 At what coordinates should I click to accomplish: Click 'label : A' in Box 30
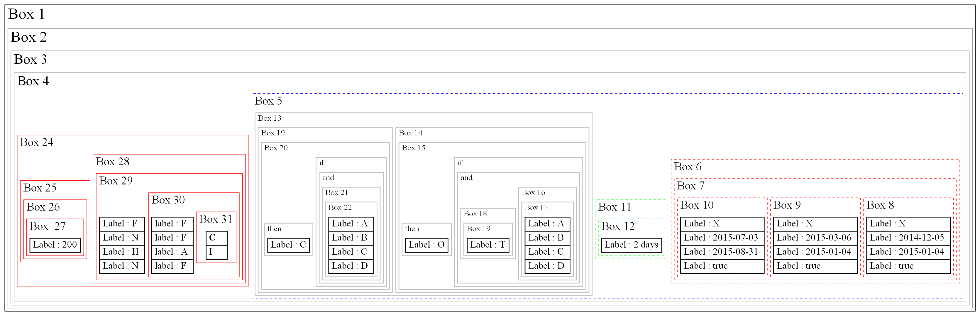(x=172, y=252)
